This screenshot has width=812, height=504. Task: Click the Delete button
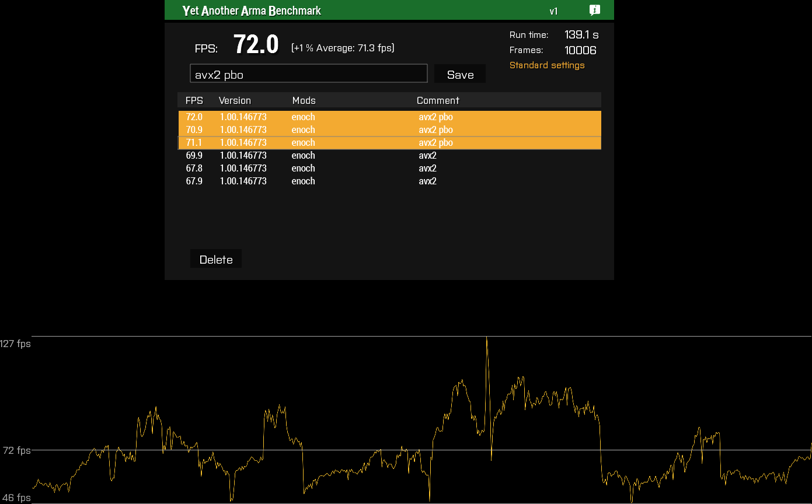[216, 259]
